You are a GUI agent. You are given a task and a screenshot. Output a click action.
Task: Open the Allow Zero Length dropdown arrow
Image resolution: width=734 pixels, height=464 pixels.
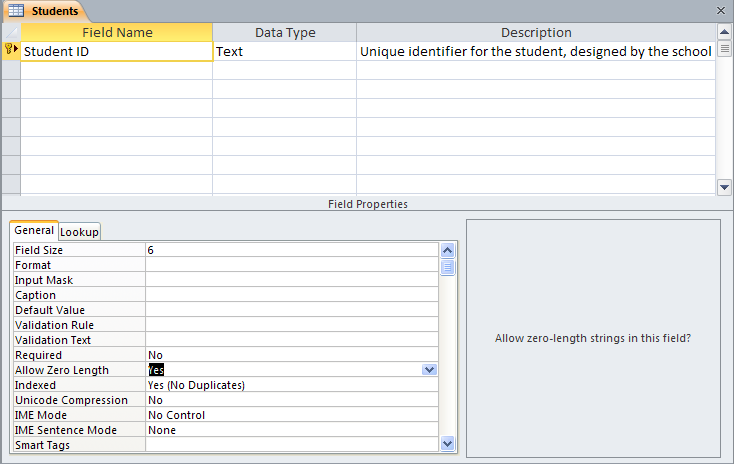(429, 370)
